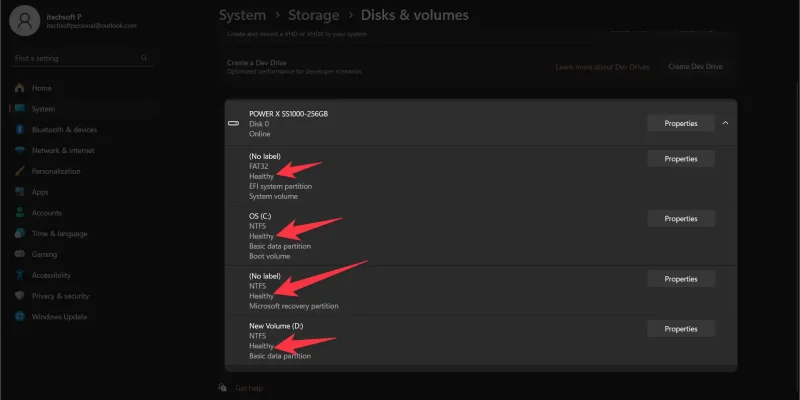Click System in the breadcrumb
Screen dimensions: 800x400
[242, 15]
